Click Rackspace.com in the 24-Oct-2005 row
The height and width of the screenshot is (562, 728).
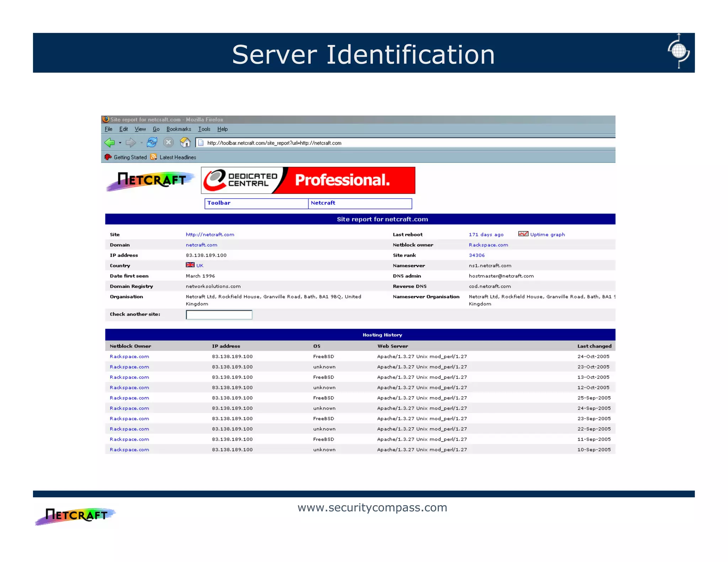[x=129, y=356]
